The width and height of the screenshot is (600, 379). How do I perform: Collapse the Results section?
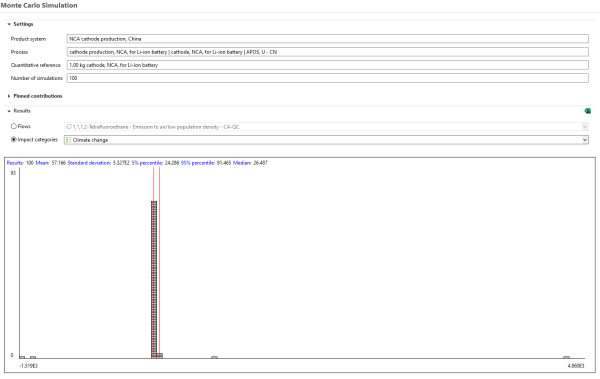click(x=9, y=111)
